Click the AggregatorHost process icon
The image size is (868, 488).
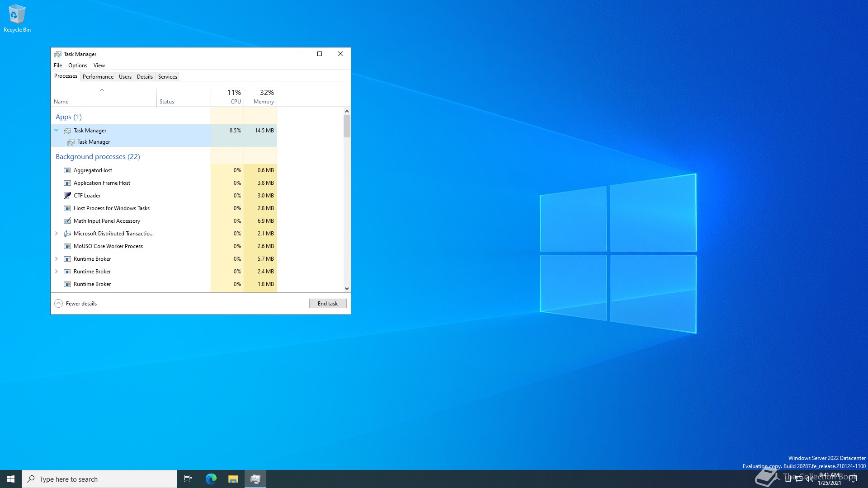pos(67,170)
